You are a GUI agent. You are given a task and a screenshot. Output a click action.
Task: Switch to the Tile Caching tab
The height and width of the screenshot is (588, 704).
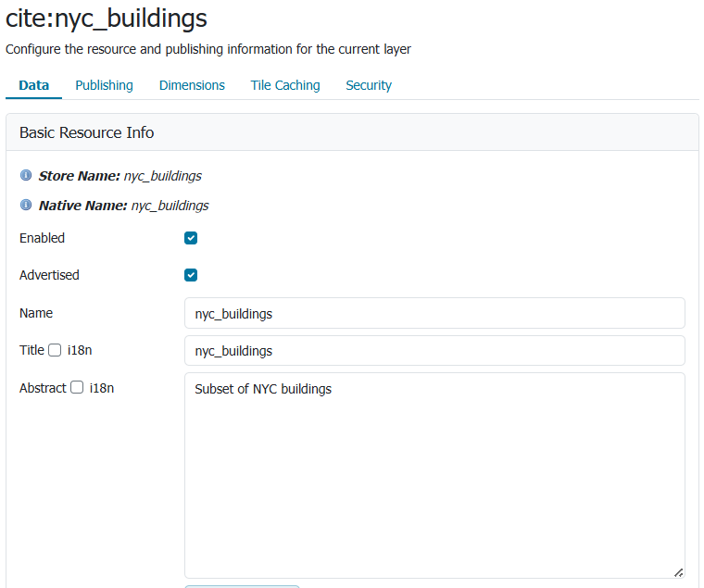285,85
